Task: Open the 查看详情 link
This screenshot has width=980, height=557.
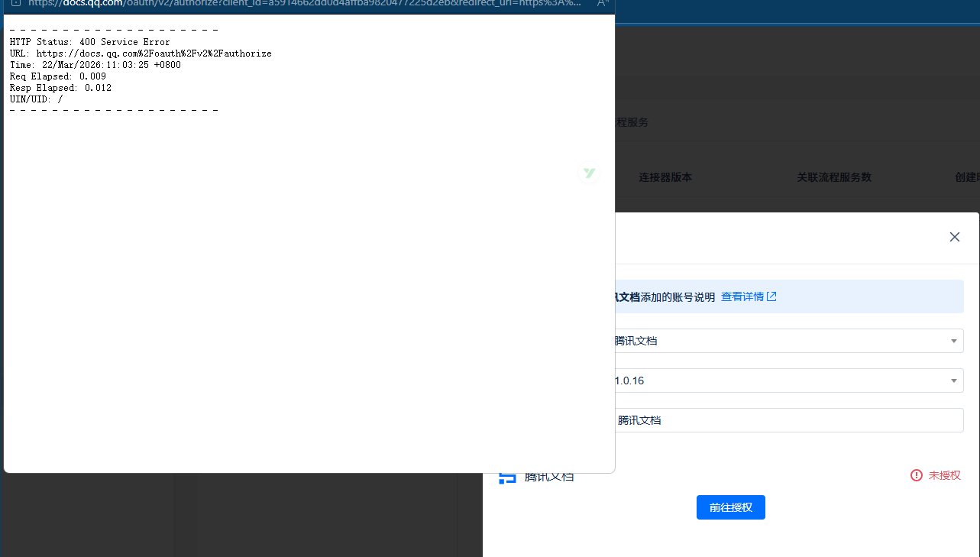Action: point(742,296)
